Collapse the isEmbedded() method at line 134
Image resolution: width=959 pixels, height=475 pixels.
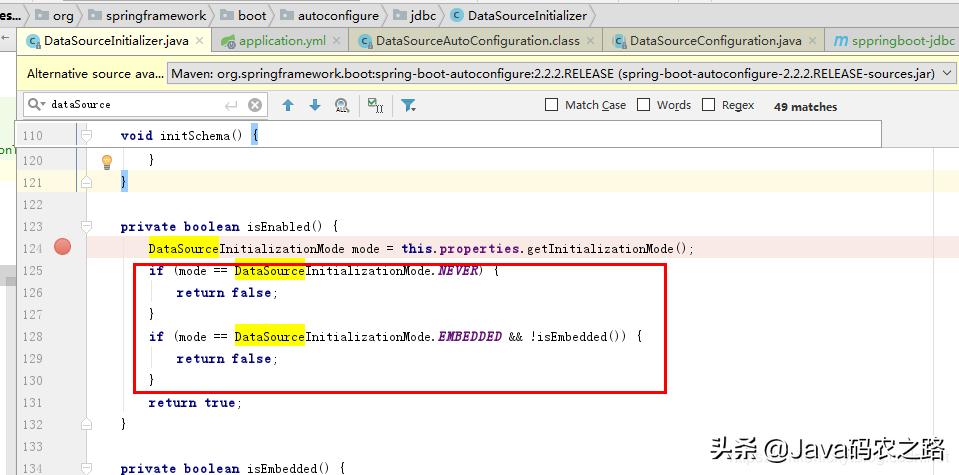86,468
